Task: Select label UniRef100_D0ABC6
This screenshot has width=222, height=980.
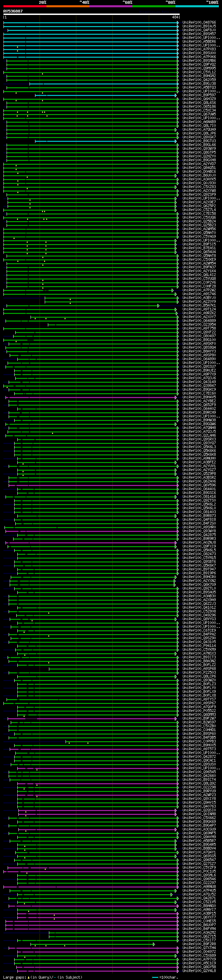Action: [x=199, y=172]
